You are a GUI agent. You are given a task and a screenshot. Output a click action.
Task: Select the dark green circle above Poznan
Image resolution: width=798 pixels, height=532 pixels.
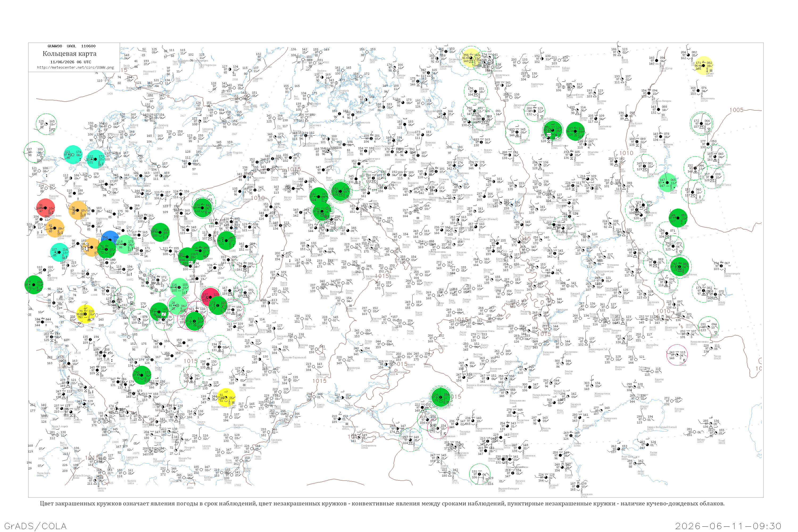coord(160,232)
